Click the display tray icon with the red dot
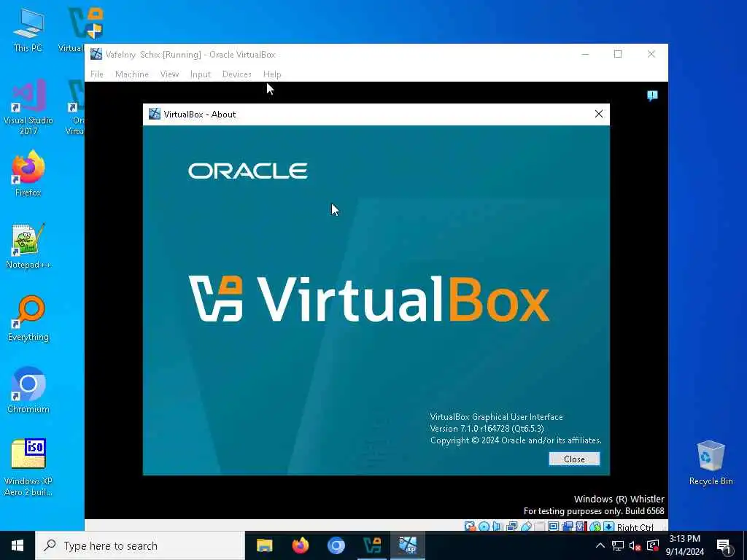 (653, 545)
